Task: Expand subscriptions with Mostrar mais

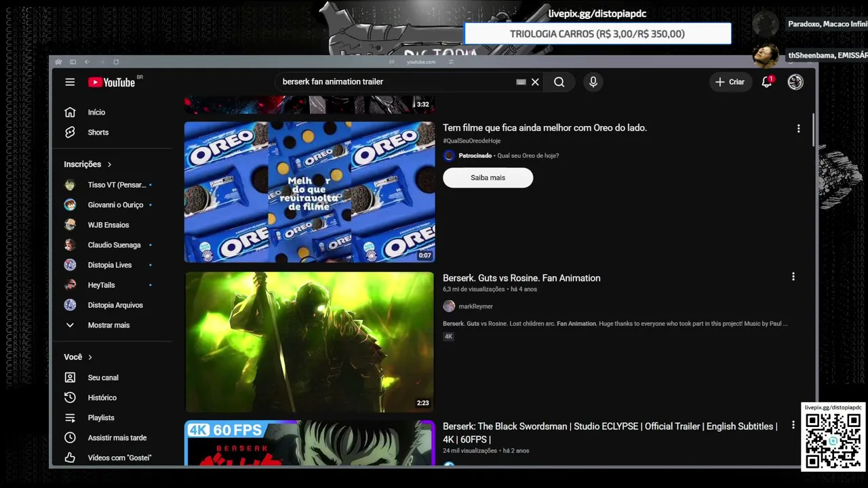Action: pos(108,325)
